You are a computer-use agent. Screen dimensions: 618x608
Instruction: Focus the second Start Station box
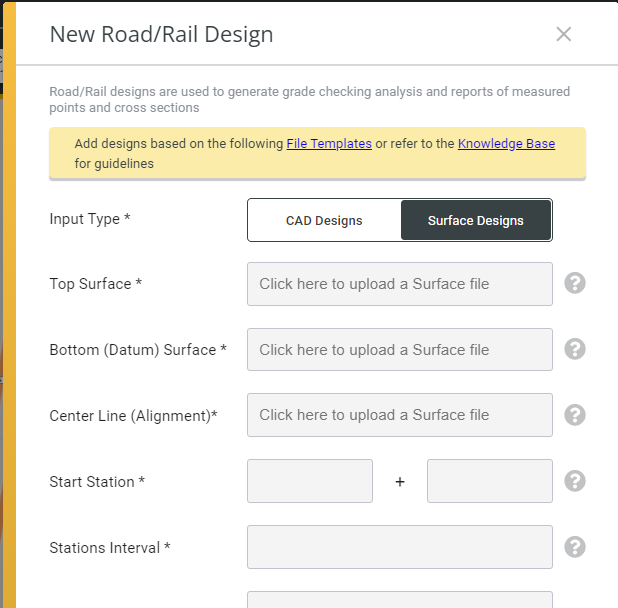coord(490,481)
